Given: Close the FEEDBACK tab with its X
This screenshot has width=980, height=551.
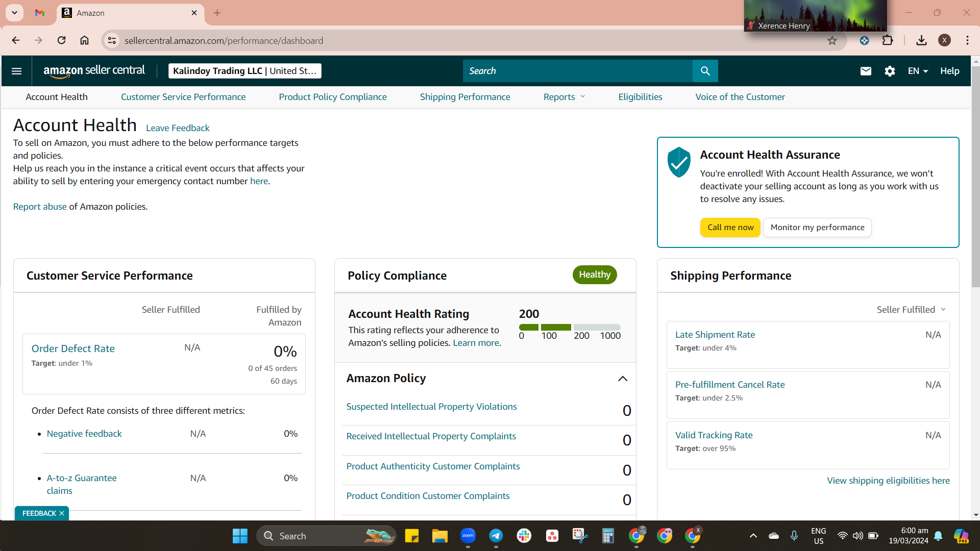Looking at the screenshot, I should pos(62,513).
